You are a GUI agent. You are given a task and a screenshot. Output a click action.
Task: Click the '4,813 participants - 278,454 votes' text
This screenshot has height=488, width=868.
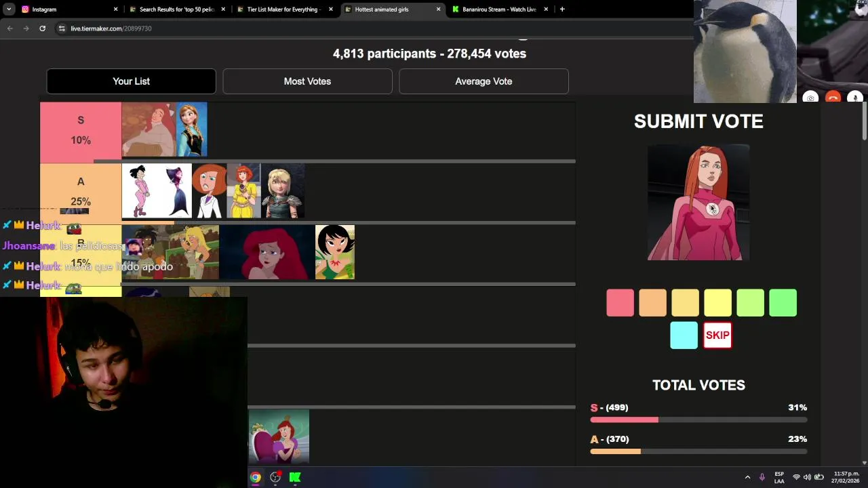coord(429,54)
